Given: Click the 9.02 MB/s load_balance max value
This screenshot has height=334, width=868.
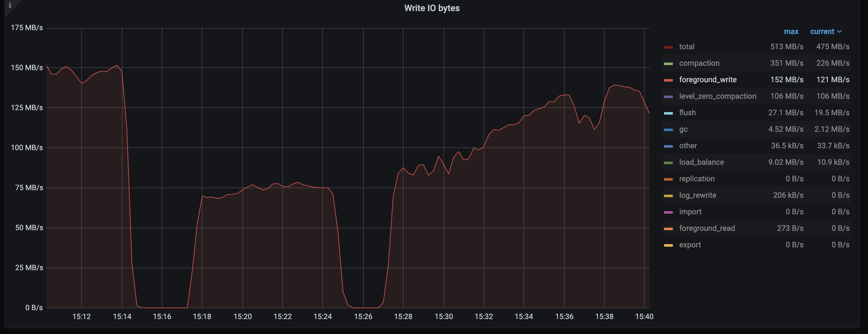Looking at the screenshot, I should pyautogui.click(x=786, y=162).
